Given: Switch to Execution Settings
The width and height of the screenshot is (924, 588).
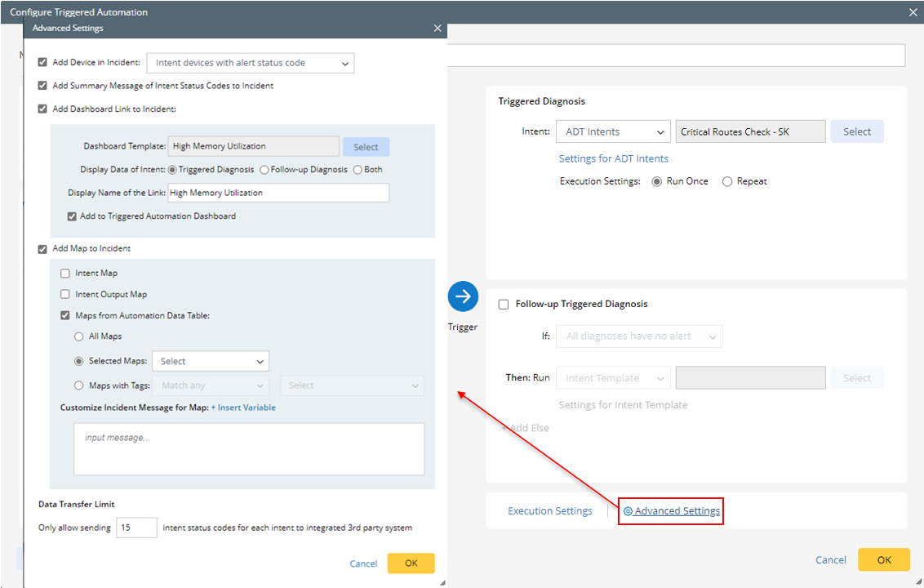Looking at the screenshot, I should [x=550, y=510].
